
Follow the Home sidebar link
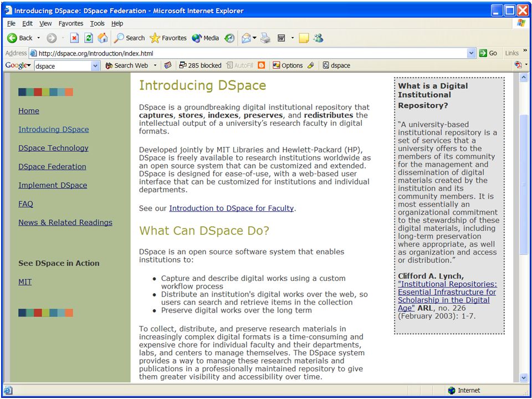click(28, 111)
